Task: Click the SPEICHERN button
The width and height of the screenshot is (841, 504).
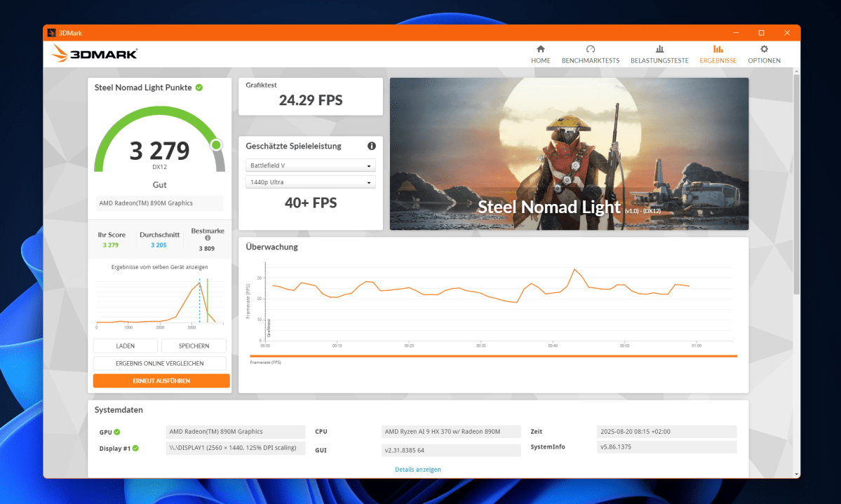Action: click(194, 346)
